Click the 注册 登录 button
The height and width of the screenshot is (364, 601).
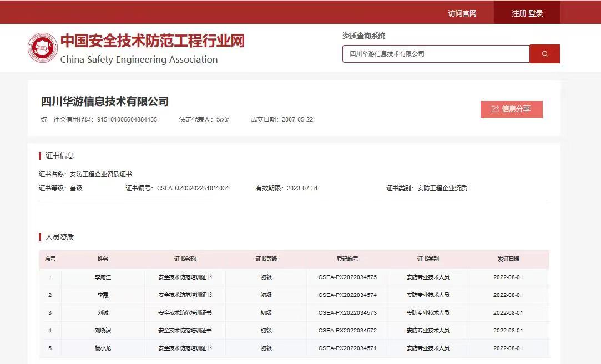[x=527, y=13]
